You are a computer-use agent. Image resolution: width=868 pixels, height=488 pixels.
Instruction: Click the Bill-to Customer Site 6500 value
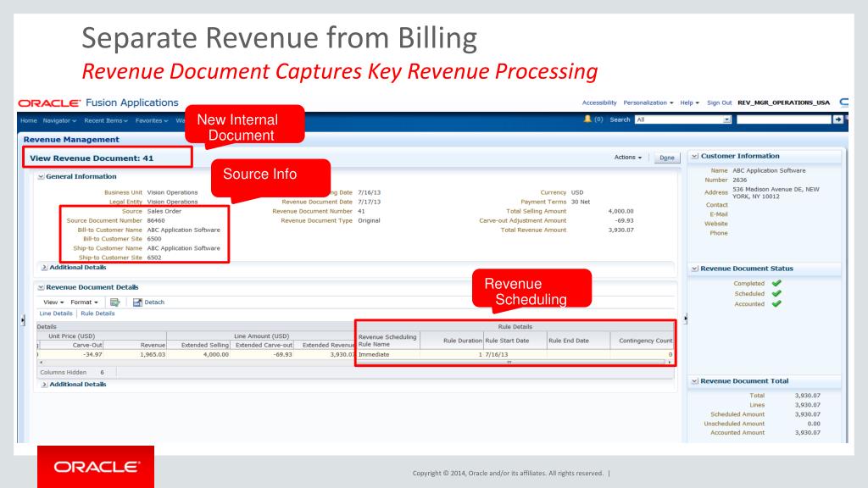coord(154,239)
